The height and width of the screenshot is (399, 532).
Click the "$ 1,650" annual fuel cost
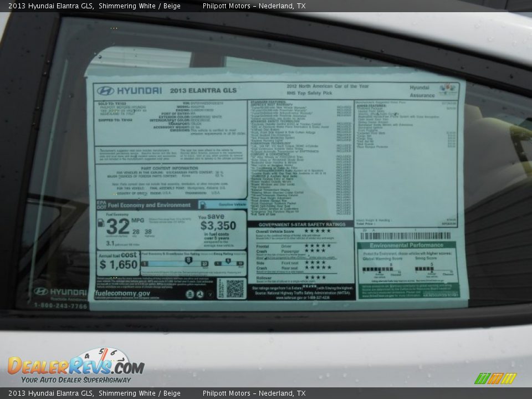[x=119, y=265]
